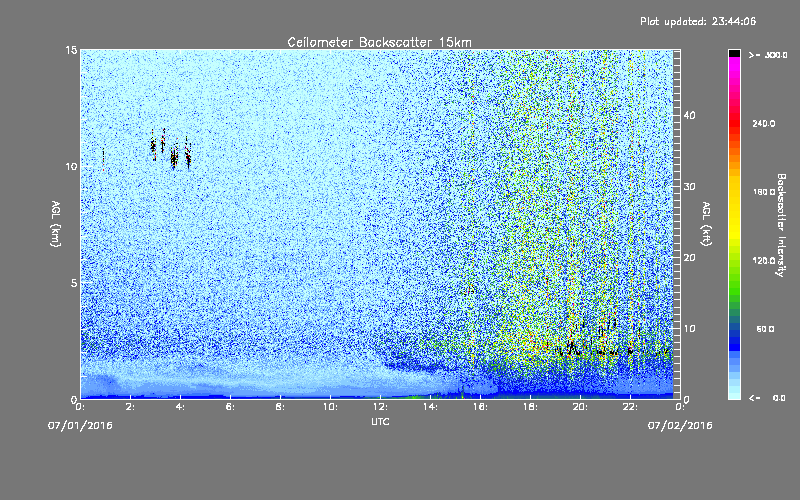Viewport: 800px width, 500px height.
Task: Click the '60.0' colorbar label
Action: pyautogui.click(x=765, y=329)
